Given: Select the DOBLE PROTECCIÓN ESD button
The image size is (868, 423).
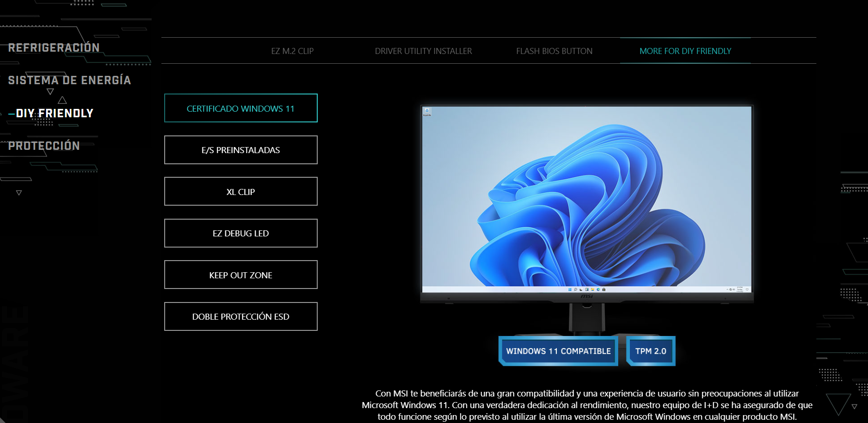Looking at the screenshot, I should 240,316.
